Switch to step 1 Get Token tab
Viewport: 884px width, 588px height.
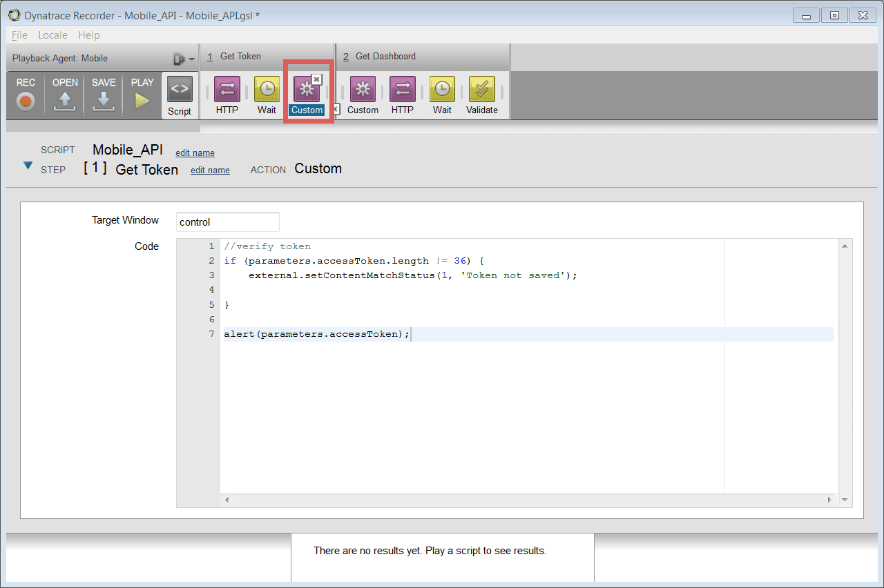point(267,57)
